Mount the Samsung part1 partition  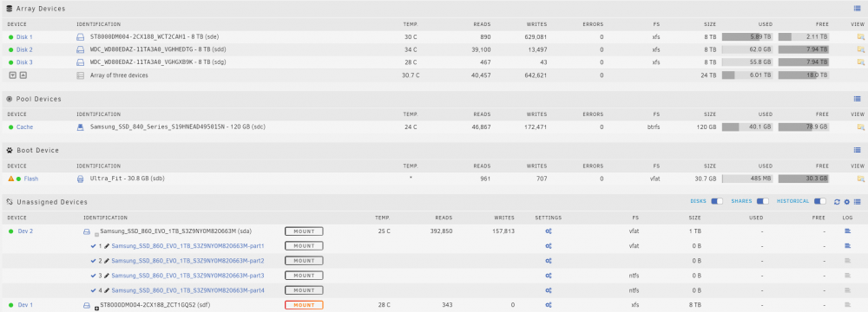coord(304,245)
